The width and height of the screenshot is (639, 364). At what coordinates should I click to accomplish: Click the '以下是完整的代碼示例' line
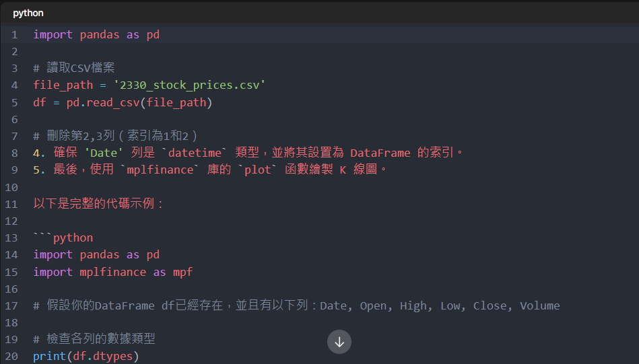(x=98, y=203)
